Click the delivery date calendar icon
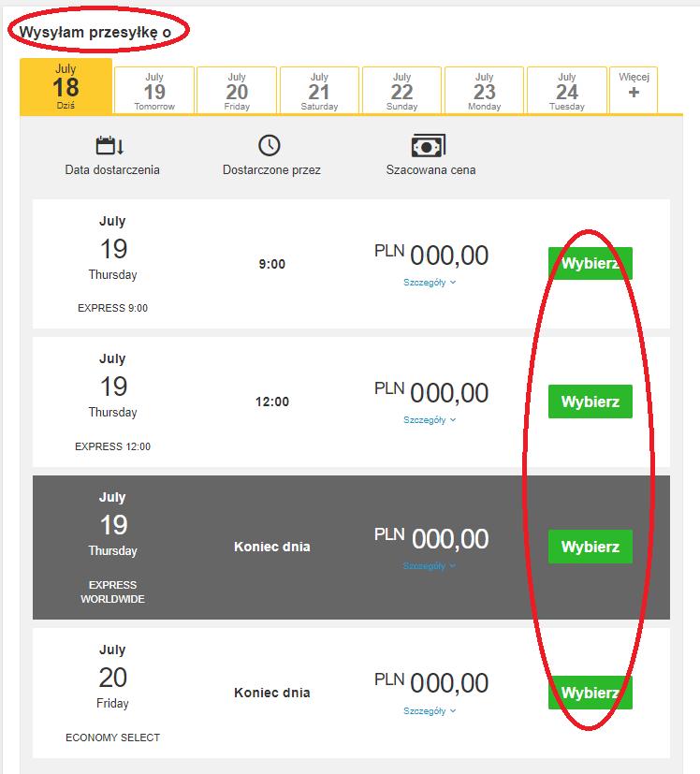Screen dimensions: 700x774 pos(109,146)
